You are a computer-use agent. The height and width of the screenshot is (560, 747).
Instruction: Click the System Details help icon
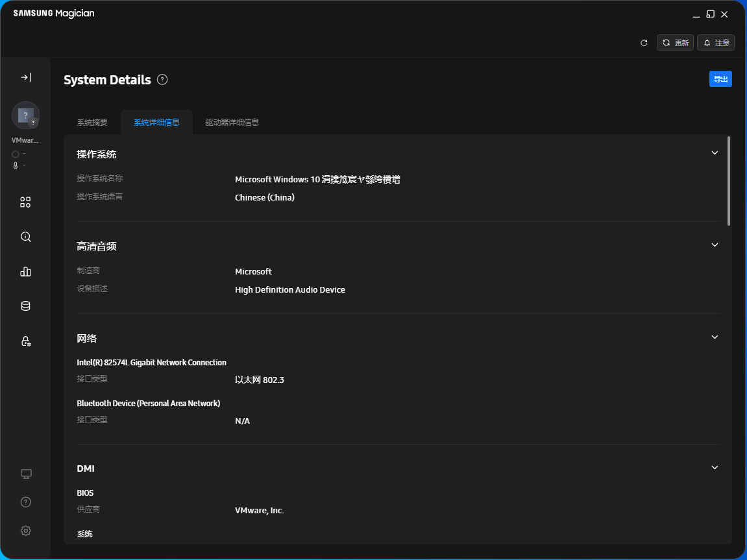pos(162,80)
